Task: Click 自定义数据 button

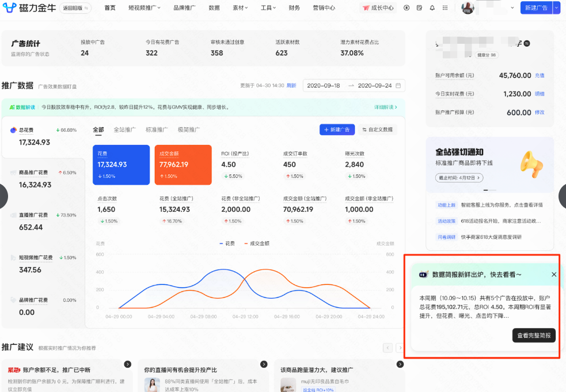Action: (x=378, y=130)
